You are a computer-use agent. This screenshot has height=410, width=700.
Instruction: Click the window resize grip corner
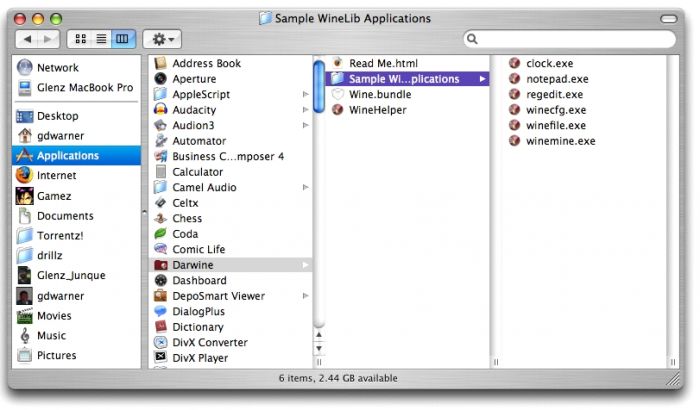pyautogui.click(x=672, y=379)
